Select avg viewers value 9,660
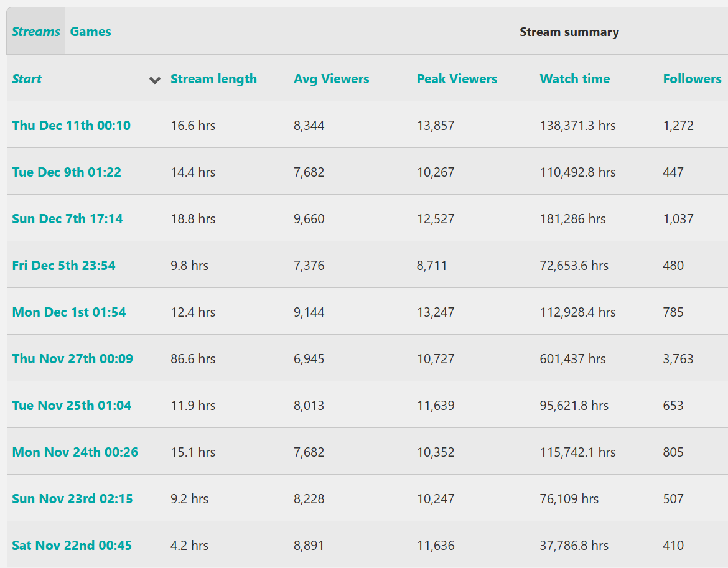Screen dimensions: 728x568 pos(309,219)
